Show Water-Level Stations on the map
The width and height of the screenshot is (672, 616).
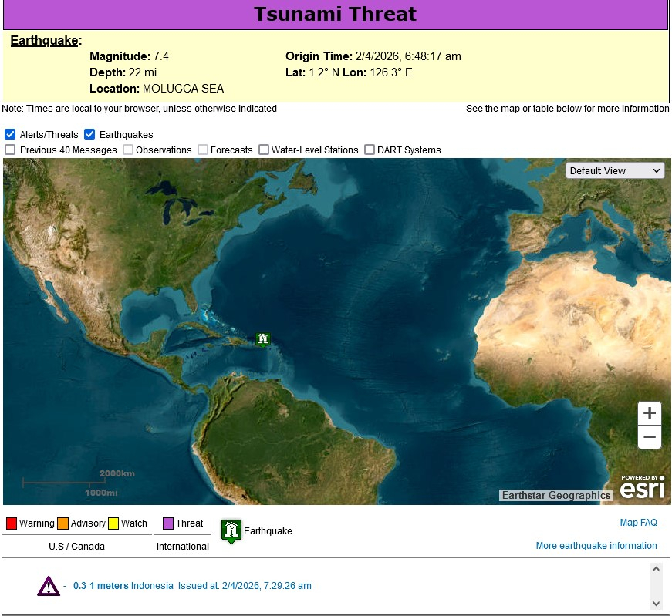coord(264,150)
